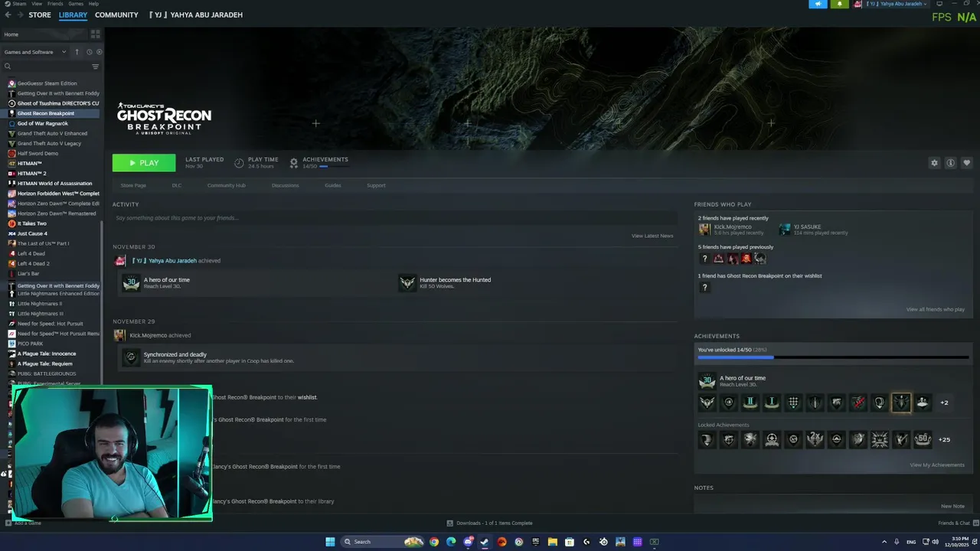The width and height of the screenshot is (980, 551).
Task: Open the Friends menu
Action: pyautogui.click(x=55, y=4)
